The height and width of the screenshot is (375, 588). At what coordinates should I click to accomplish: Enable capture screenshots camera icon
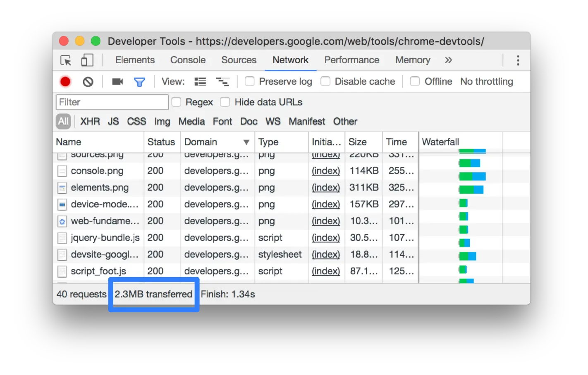tap(117, 82)
